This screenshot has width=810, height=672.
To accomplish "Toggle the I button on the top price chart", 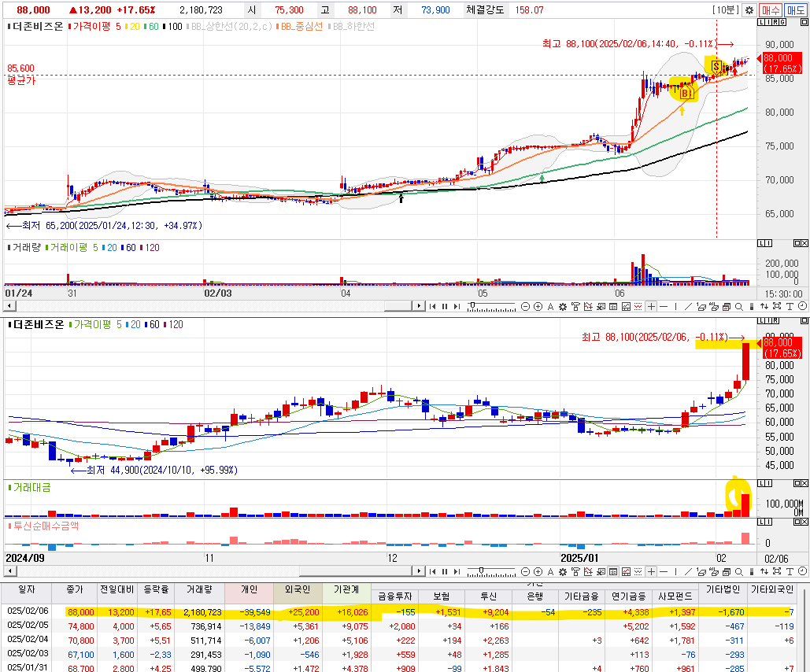I will (768, 22).
